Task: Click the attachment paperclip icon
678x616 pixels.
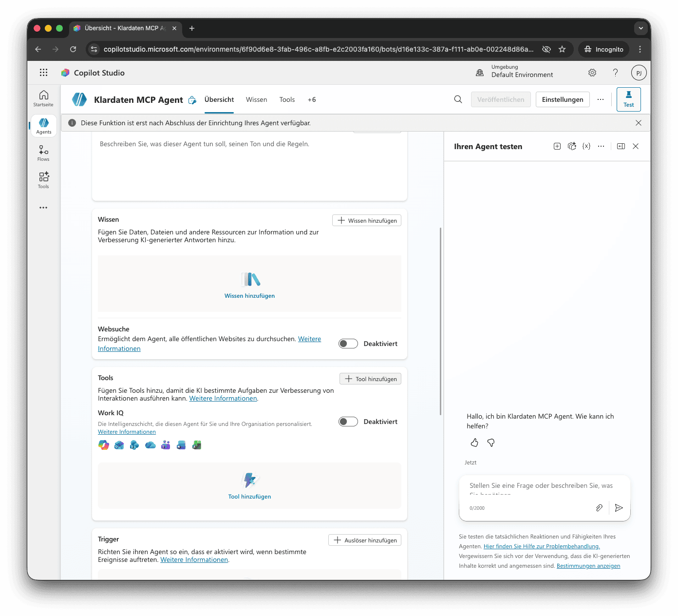Action: click(x=599, y=508)
